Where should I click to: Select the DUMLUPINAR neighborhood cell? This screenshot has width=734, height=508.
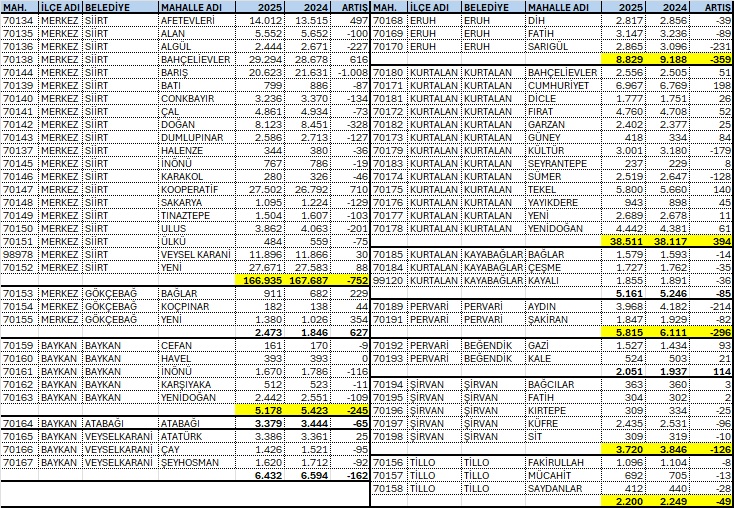[x=197, y=137]
